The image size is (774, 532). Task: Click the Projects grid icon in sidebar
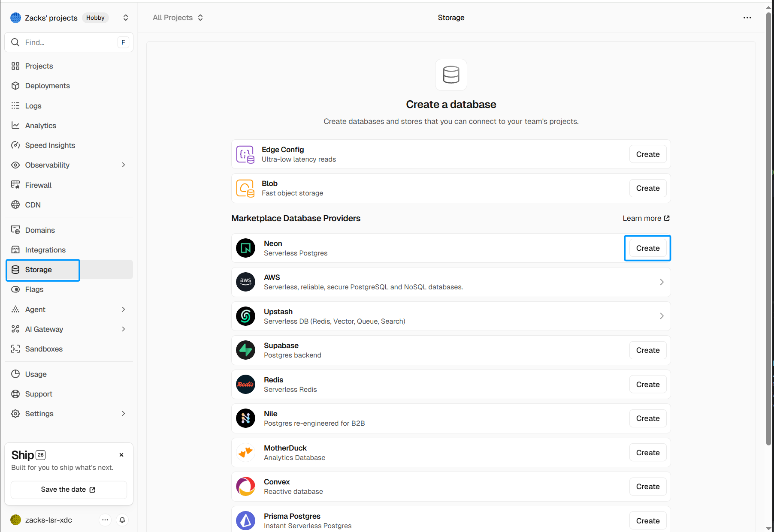tap(15, 66)
